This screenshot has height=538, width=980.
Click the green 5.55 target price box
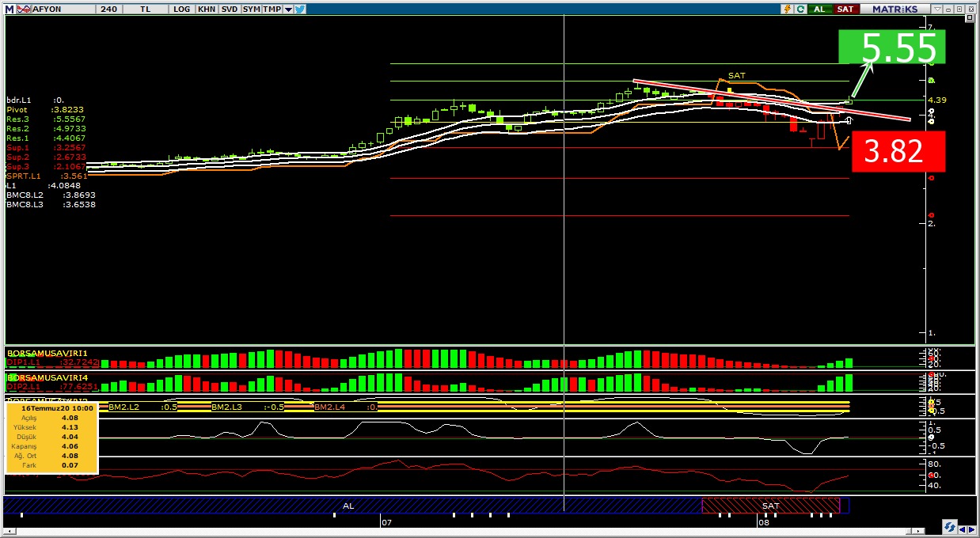892,47
